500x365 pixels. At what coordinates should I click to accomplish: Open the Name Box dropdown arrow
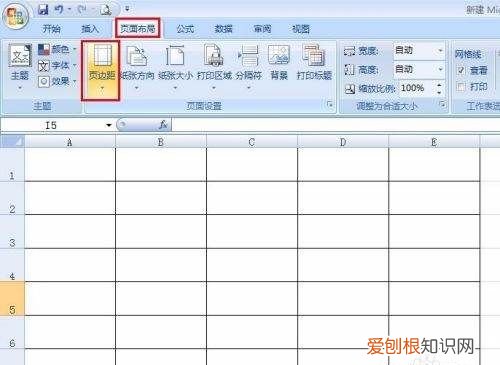pos(109,125)
